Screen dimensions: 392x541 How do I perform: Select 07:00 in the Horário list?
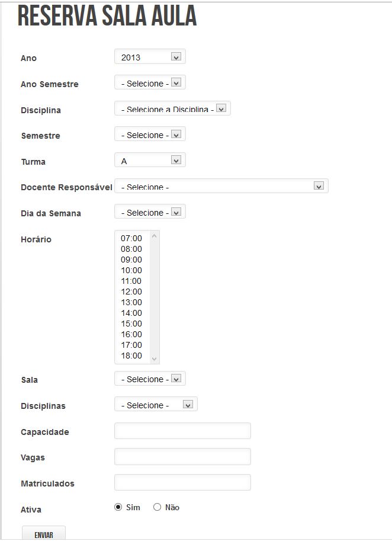pyautogui.click(x=131, y=238)
